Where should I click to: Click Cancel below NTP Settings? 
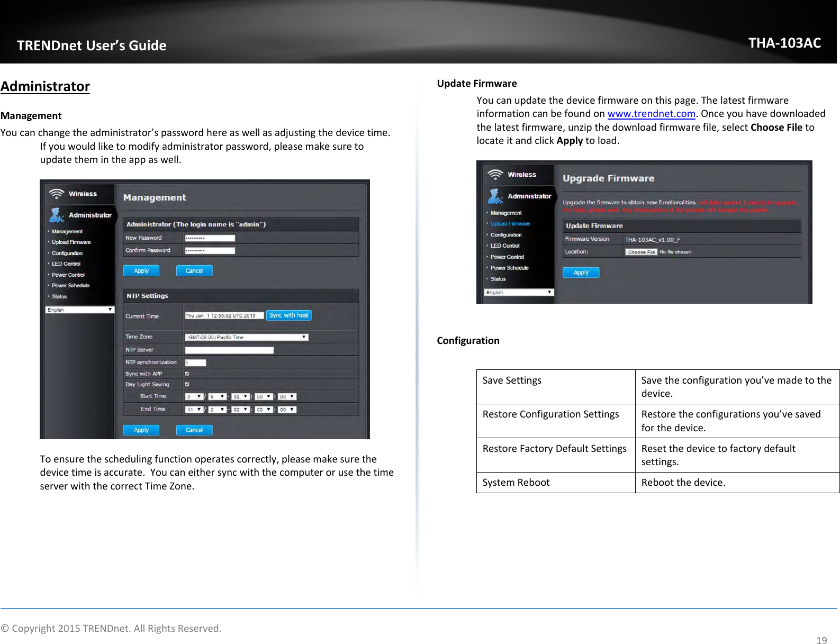(194, 430)
